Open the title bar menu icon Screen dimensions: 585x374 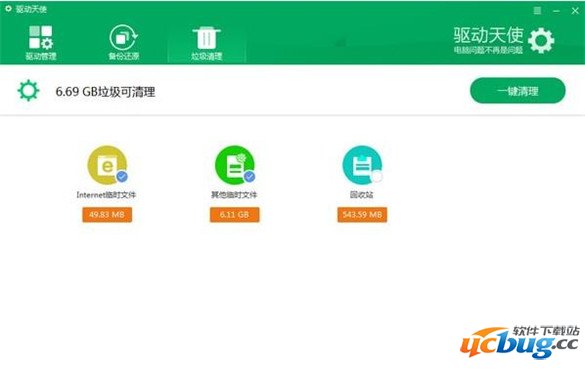tap(537, 10)
